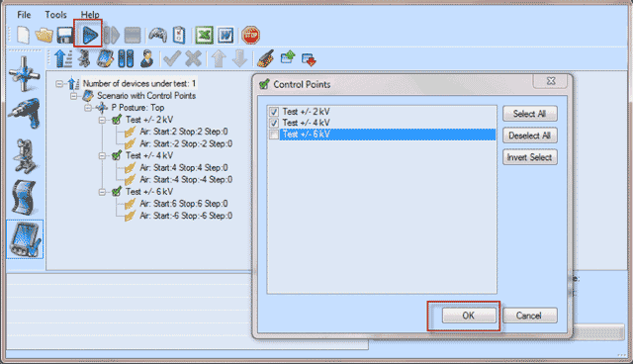633x364 pixels.
Task: Select the microscope sidebar icon
Action: pos(25,155)
